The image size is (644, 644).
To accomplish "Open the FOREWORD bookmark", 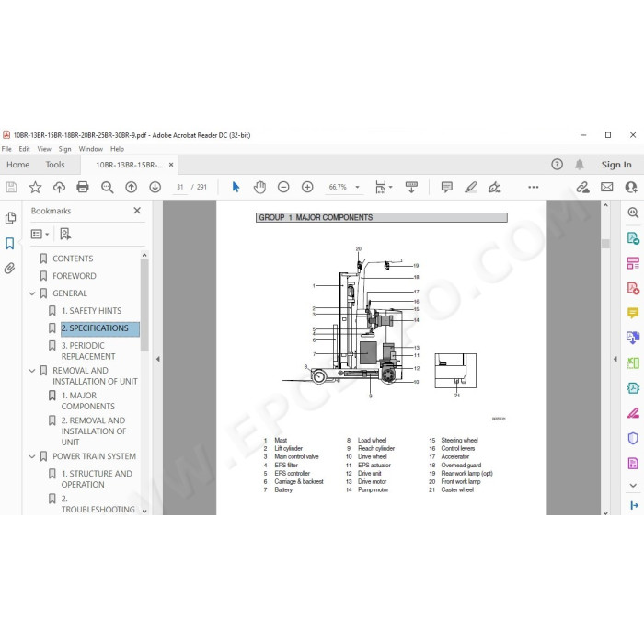I will tap(75, 276).
